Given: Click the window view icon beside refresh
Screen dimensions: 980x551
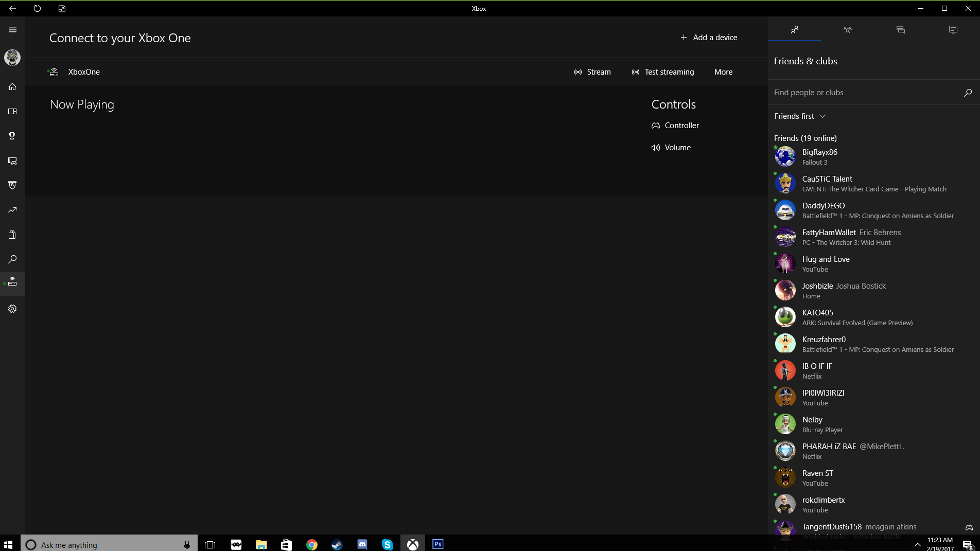Looking at the screenshot, I should (x=62, y=8).
